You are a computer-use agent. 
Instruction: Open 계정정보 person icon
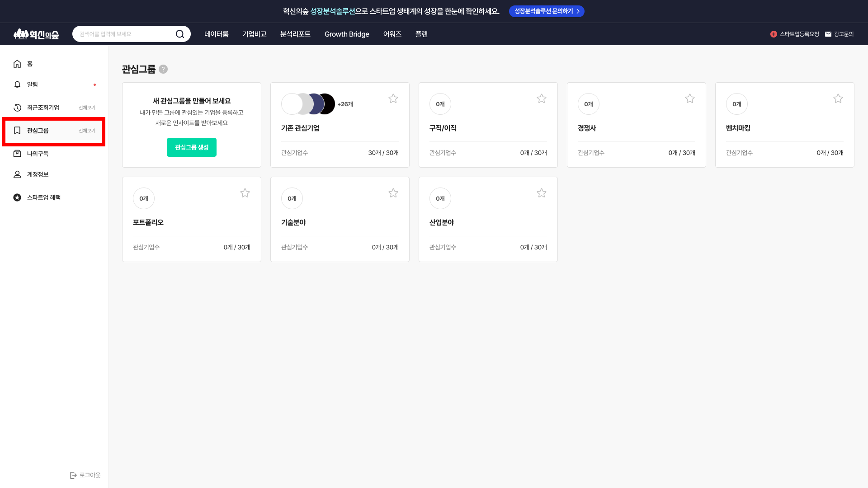pos(17,174)
